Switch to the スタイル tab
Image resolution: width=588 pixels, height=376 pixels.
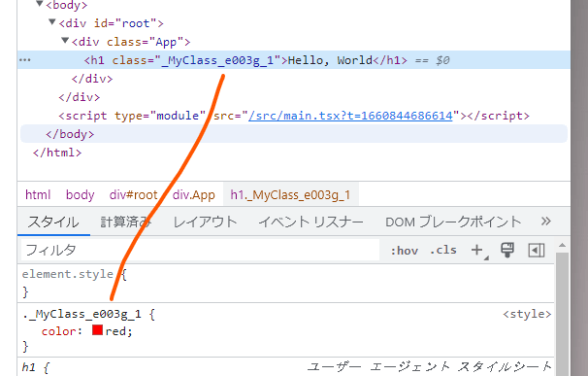coord(53,222)
